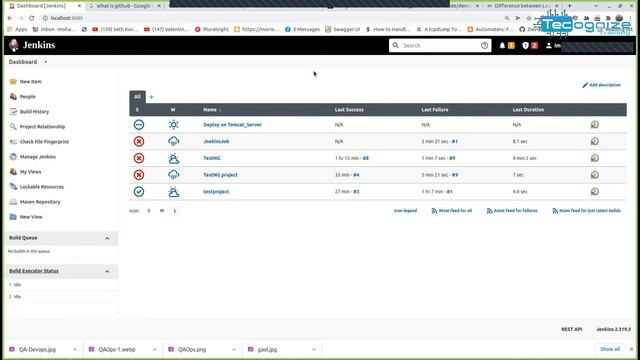Screen dimensions: 640x360
Task: Open options arrow for QAOps.png download
Action: pos(234,349)
